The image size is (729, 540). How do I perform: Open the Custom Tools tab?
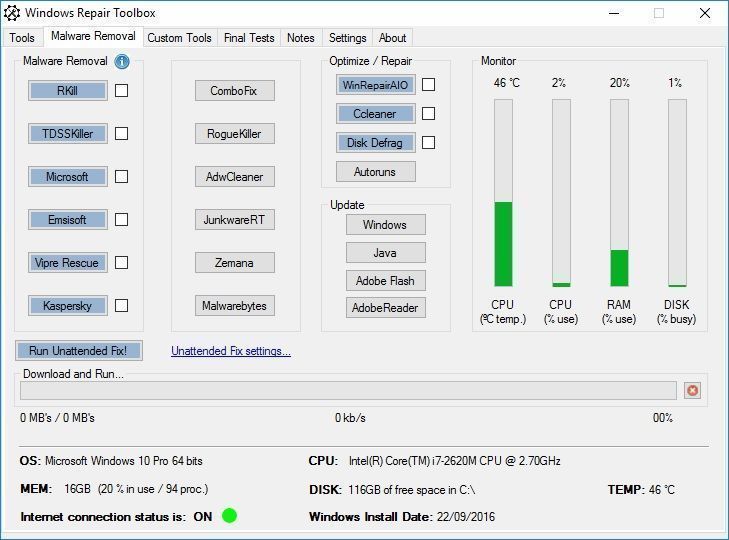pos(179,38)
